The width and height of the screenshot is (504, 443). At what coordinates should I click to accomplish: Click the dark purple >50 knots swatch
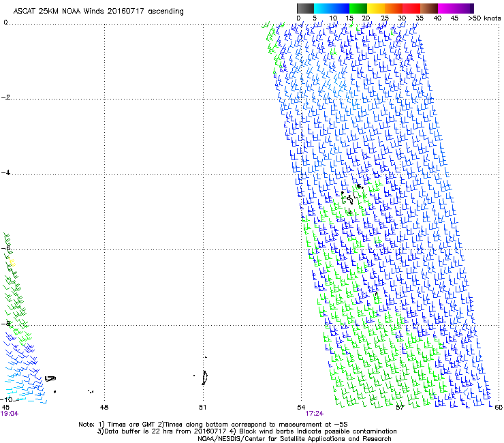pos(472,8)
